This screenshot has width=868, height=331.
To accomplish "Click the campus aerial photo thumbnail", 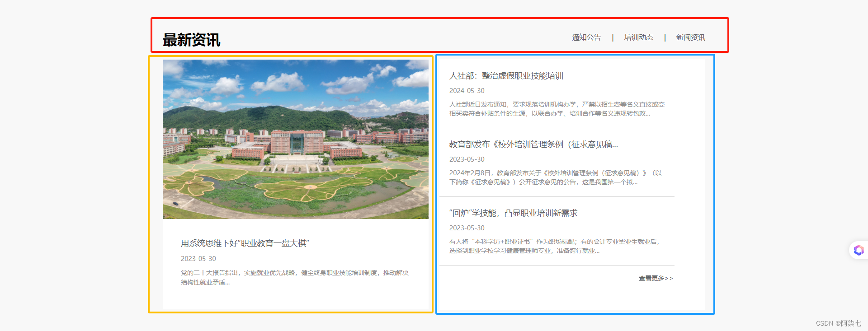I will coord(296,139).
